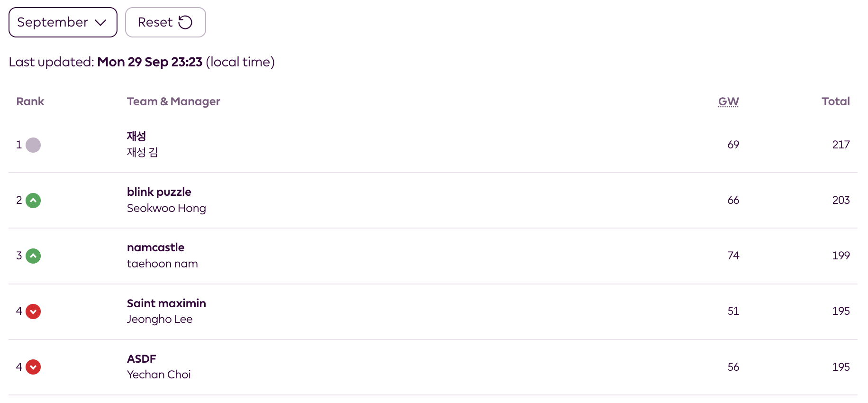
Task: Click the 217 total points value
Action: tap(841, 145)
